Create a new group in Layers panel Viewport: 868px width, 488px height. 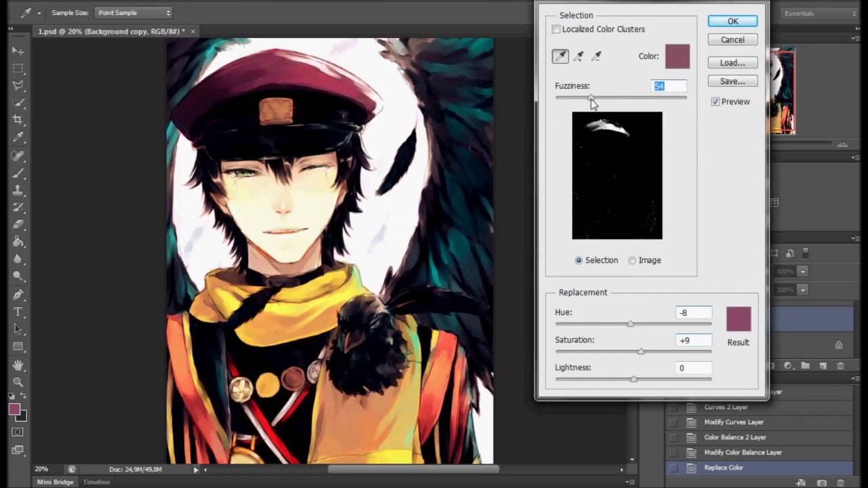click(805, 366)
